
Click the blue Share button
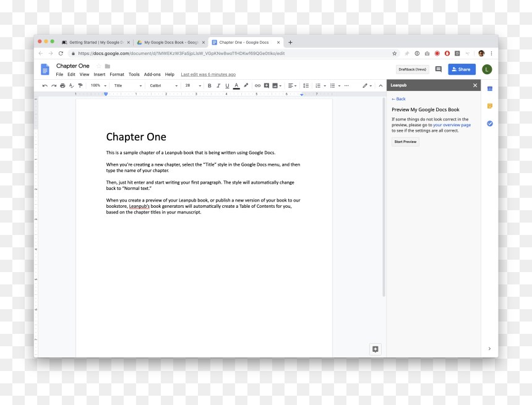pyautogui.click(x=461, y=69)
